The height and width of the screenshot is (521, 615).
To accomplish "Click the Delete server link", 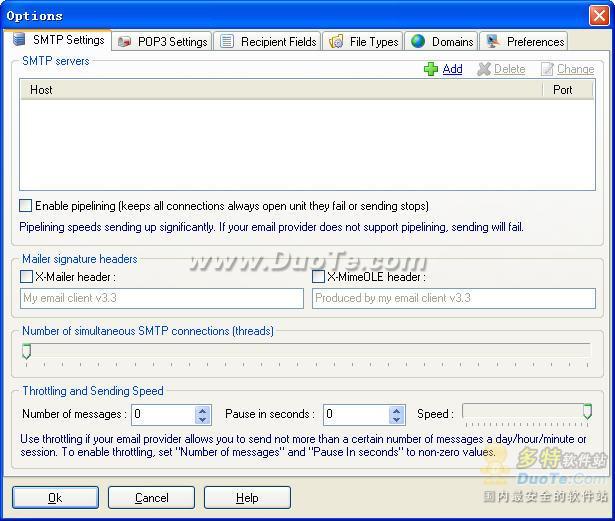I will pos(509,69).
